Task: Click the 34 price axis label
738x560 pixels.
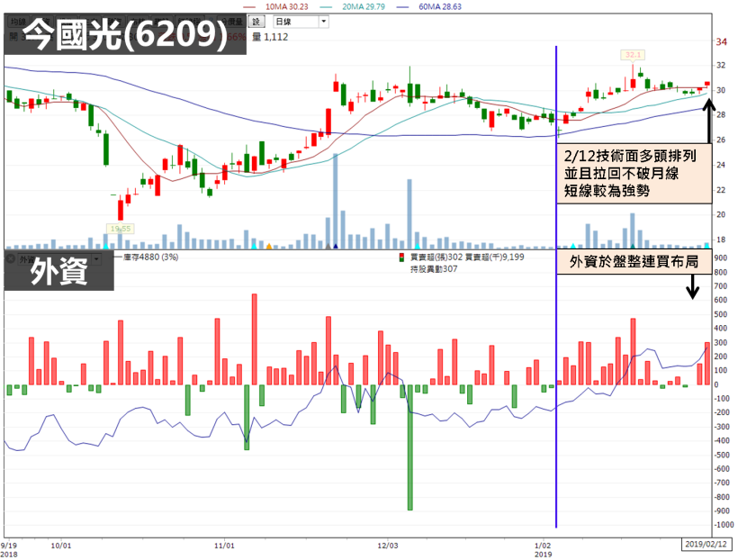Action: (722, 42)
